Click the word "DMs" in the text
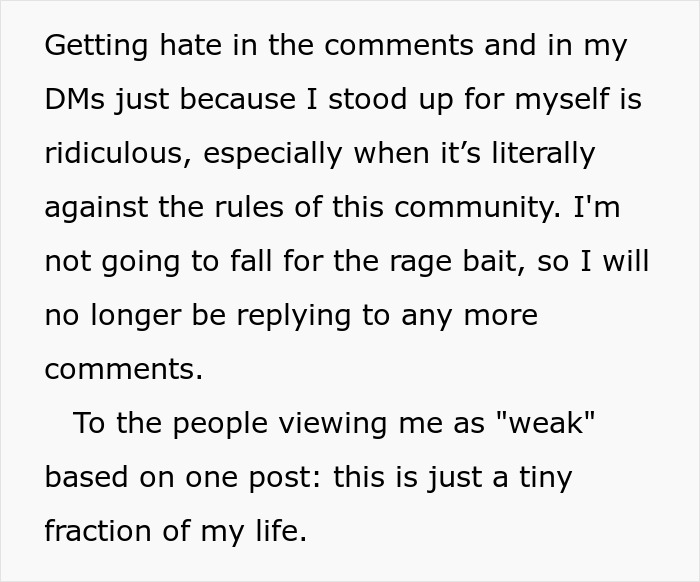Screen dimensions: 700x582 75,99
